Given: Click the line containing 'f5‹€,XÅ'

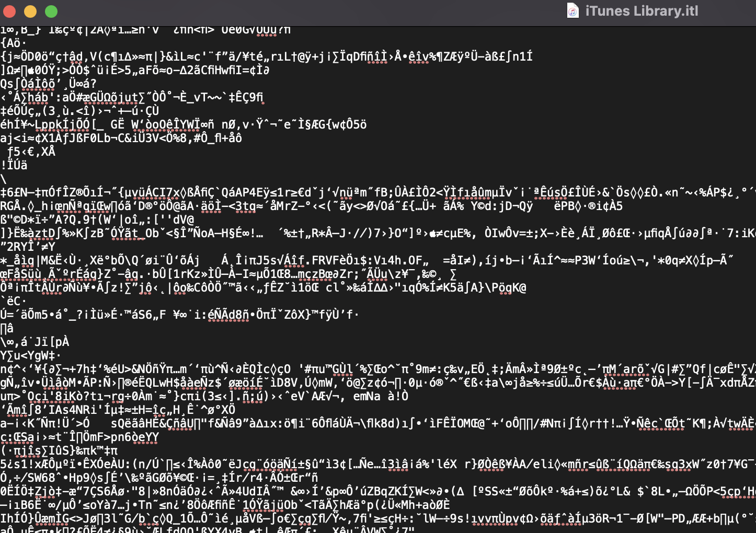Looking at the screenshot, I should (x=31, y=152).
